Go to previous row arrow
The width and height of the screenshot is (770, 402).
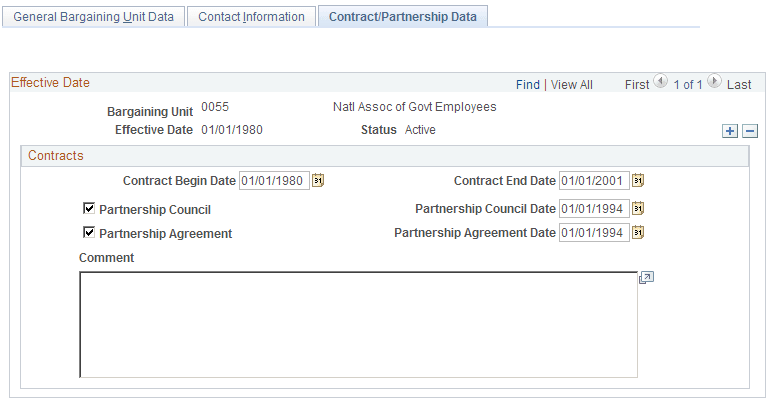660,84
